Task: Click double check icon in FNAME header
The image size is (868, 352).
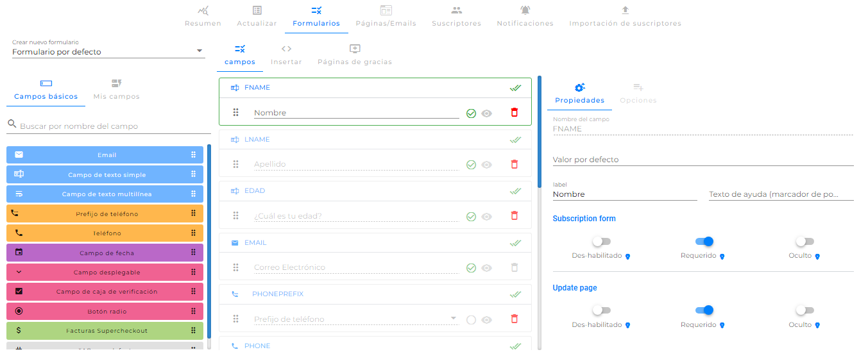Action: 515,88
